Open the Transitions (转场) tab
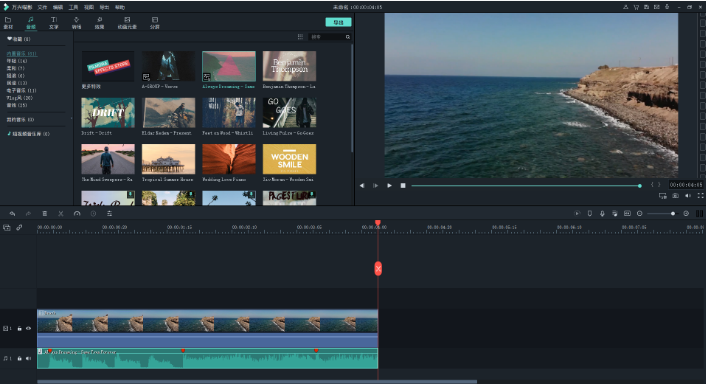 pos(77,23)
